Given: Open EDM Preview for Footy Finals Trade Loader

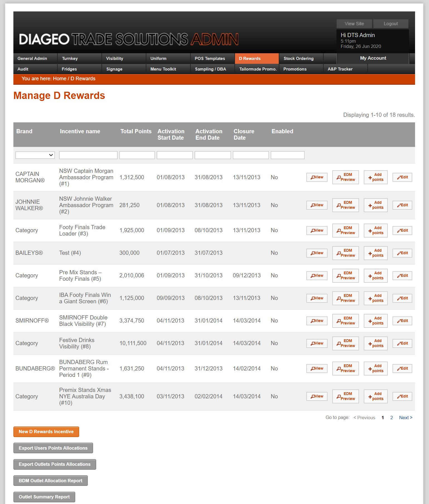Looking at the screenshot, I should coord(345,231).
